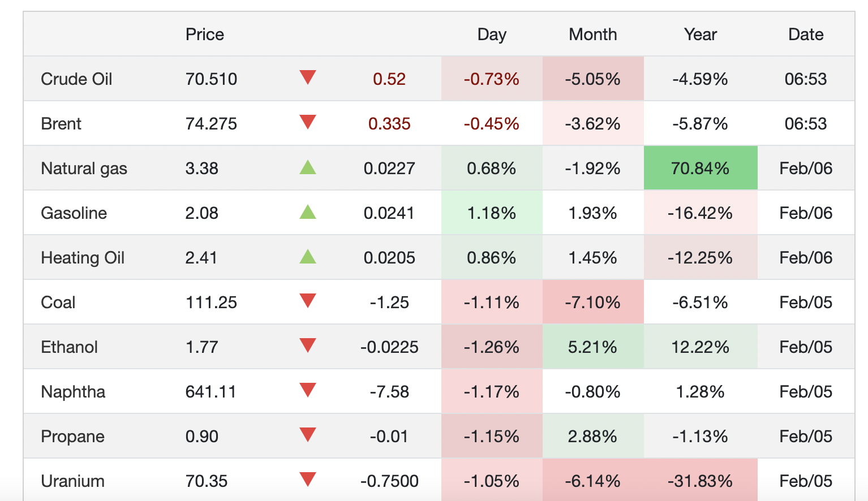Select Naphtha price 641.11

tap(210, 391)
